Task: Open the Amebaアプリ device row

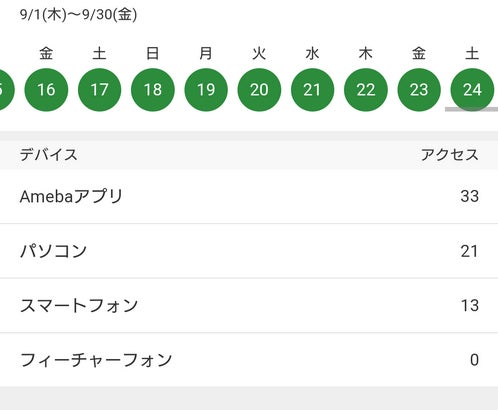Action: tap(249, 196)
